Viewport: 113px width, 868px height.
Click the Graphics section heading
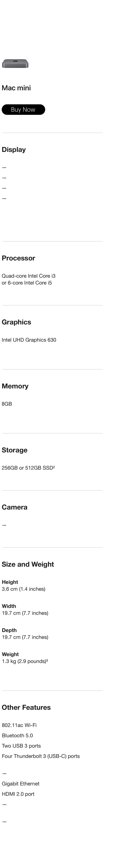pyautogui.click(x=16, y=322)
